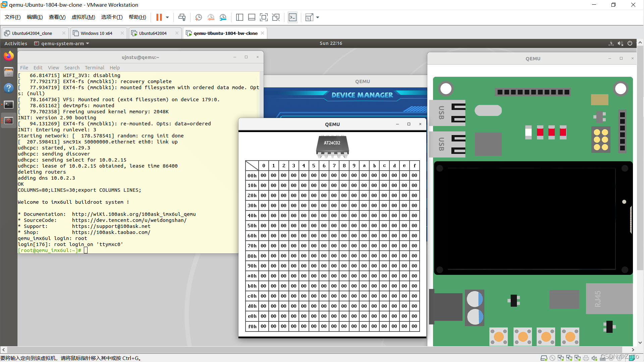Push the third orange button on the board
This screenshot has width=644, height=362.
[x=546, y=336]
